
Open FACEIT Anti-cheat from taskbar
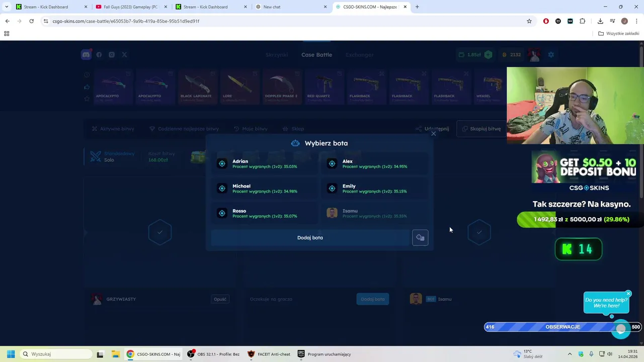click(269, 354)
